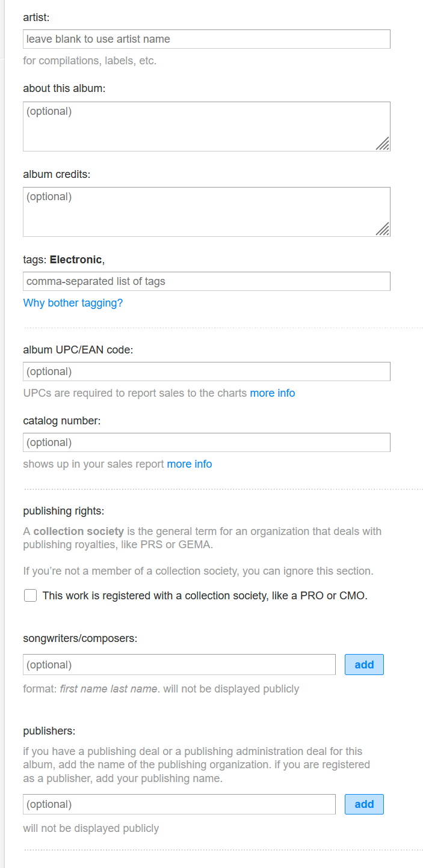Click the 'publishing rights:' heading
The image size is (423, 868).
click(64, 511)
